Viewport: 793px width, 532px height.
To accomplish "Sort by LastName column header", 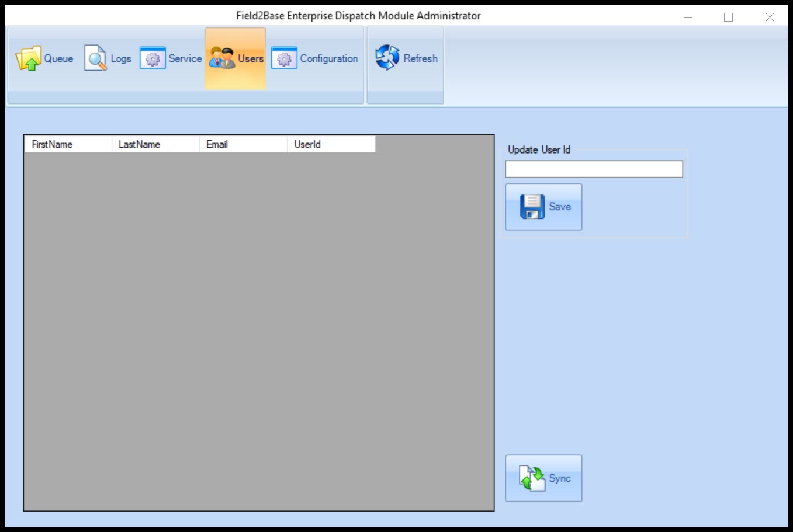I will [156, 144].
